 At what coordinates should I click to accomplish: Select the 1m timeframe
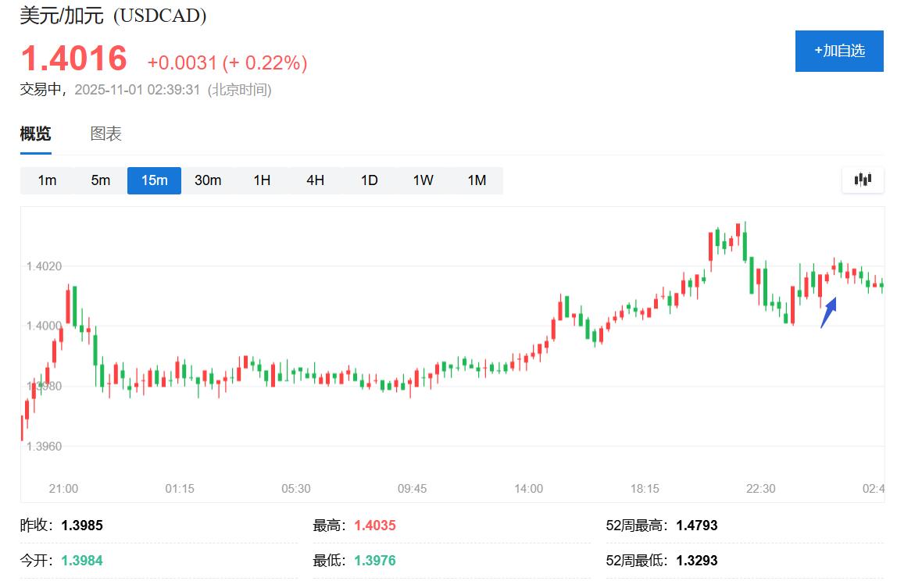[x=47, y=180]
